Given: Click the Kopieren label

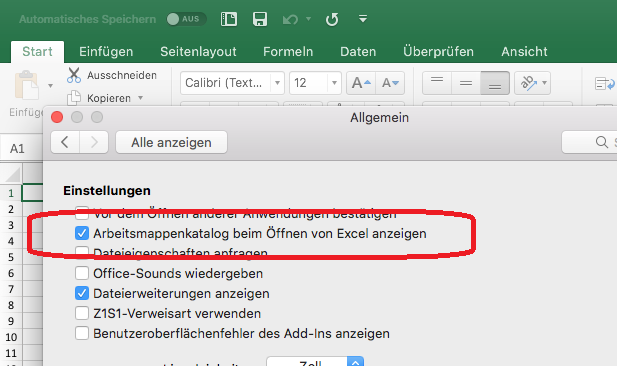Looking at the screenshot, I should tap(109, 98).
